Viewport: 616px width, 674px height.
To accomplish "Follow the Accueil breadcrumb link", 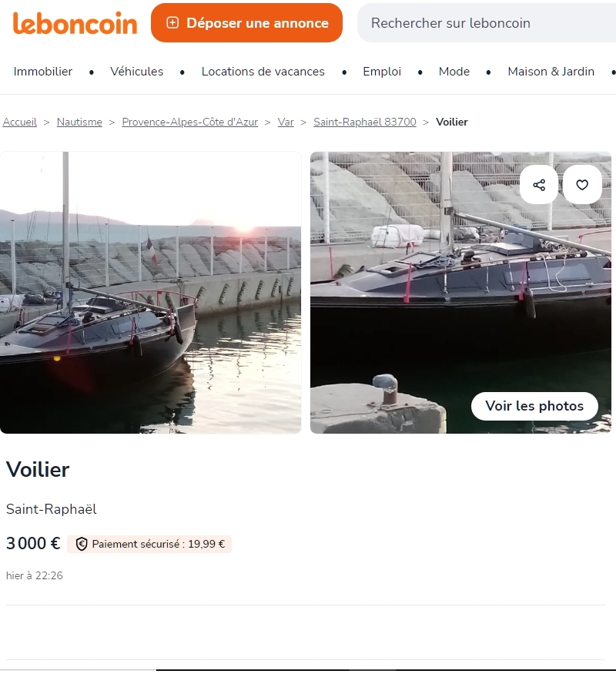I will tap(20, 122).
